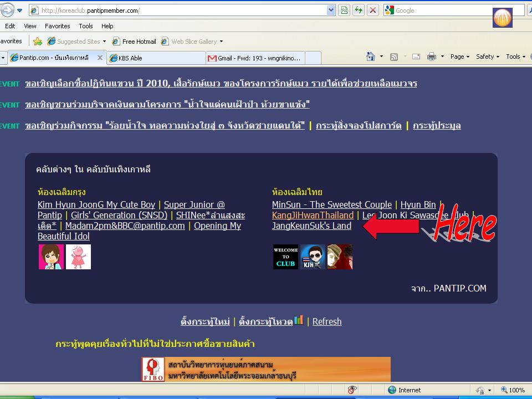Viewport: 532px width, 399px height.
Task: Click the red Stop loading icon
Action: pos(373,10)
